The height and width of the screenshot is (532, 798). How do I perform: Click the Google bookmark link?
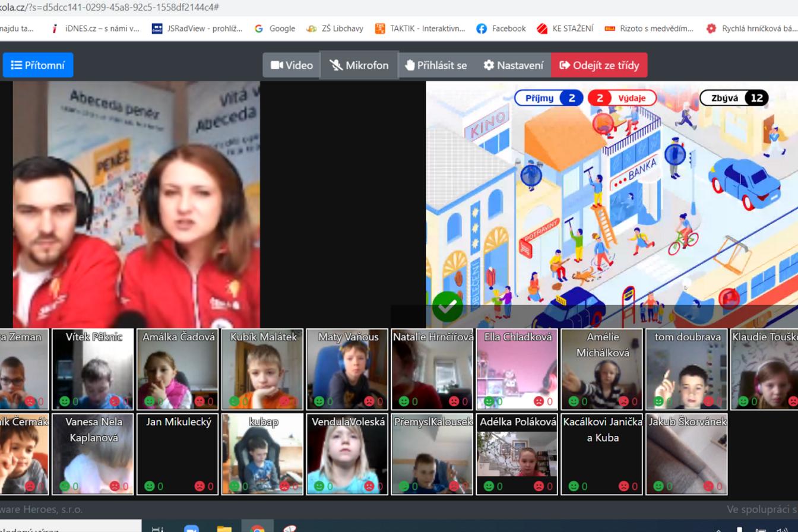[x=275, y=28]
